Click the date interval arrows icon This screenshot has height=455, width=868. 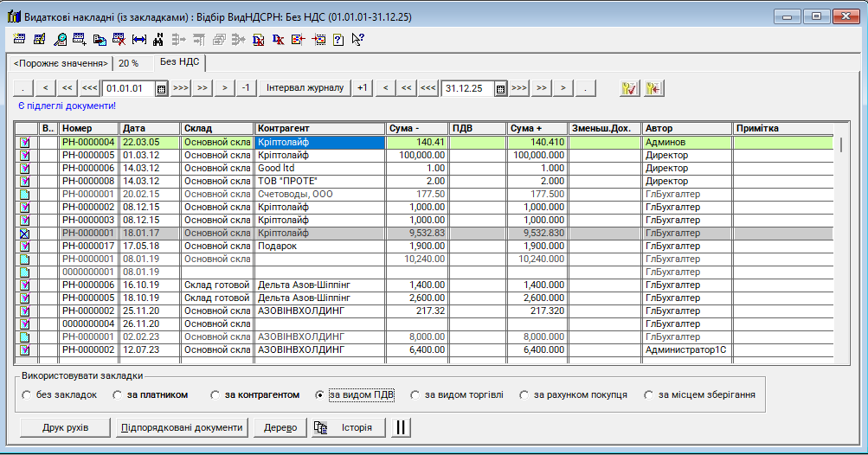coord(138,39)
